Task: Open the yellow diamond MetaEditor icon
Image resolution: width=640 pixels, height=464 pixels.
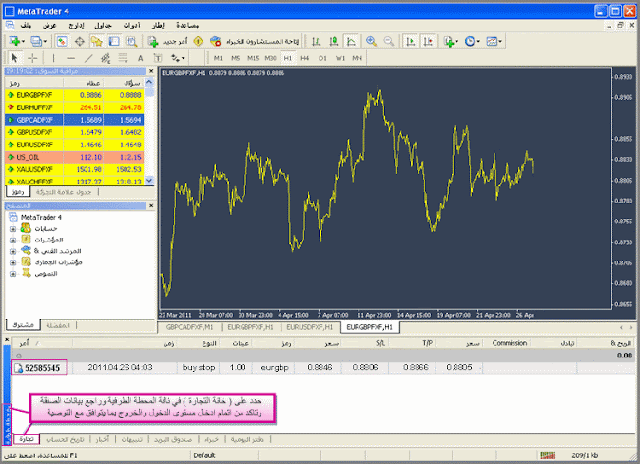Action: click(x=198, y=41)
